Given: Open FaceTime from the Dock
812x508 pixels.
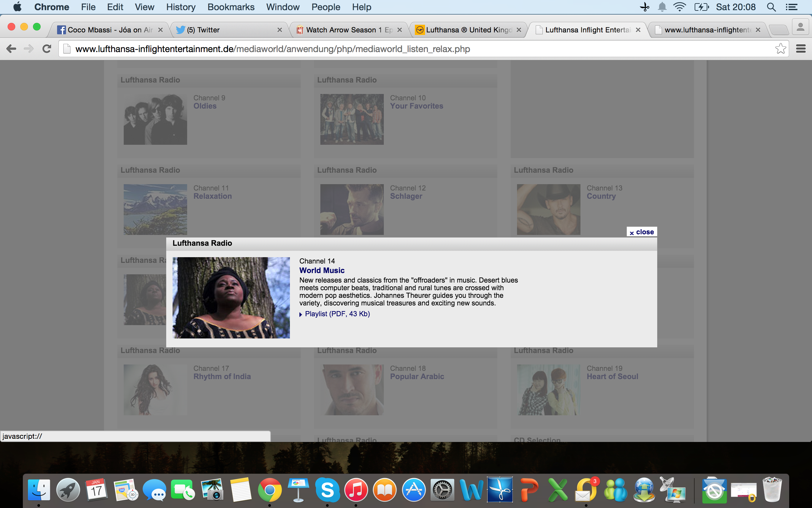Looking at the screenshot, I should (183, 490).
